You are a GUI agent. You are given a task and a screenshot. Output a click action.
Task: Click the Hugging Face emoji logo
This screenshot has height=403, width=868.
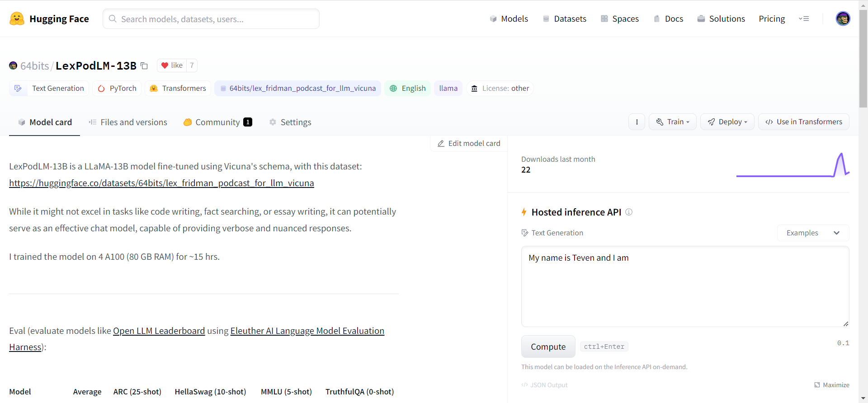pyautogui.click(x=17, y=19)
